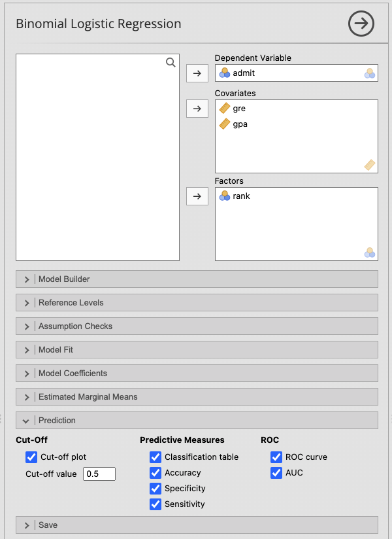
Task: Disable the Cut-off plot checkbox
Action: (31, 457)
